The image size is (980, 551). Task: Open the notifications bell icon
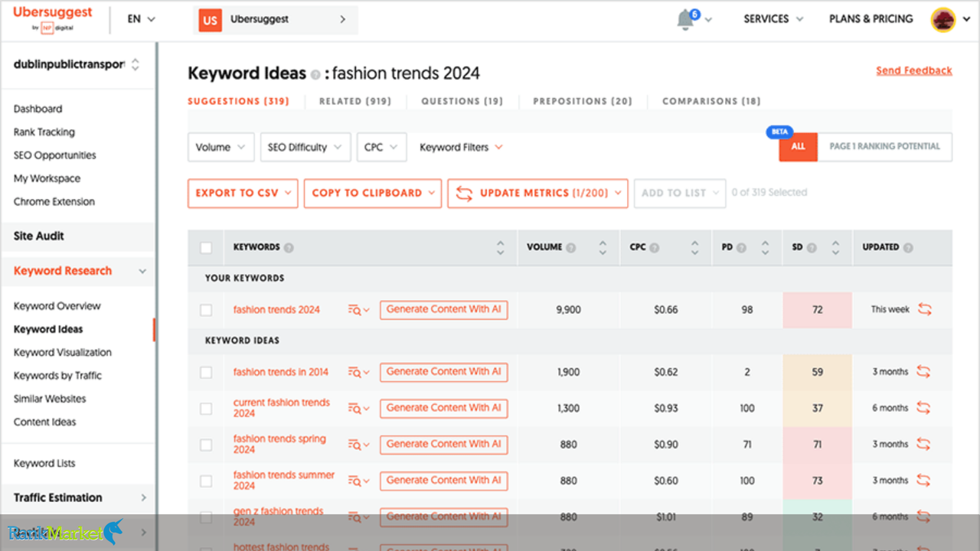685,20
